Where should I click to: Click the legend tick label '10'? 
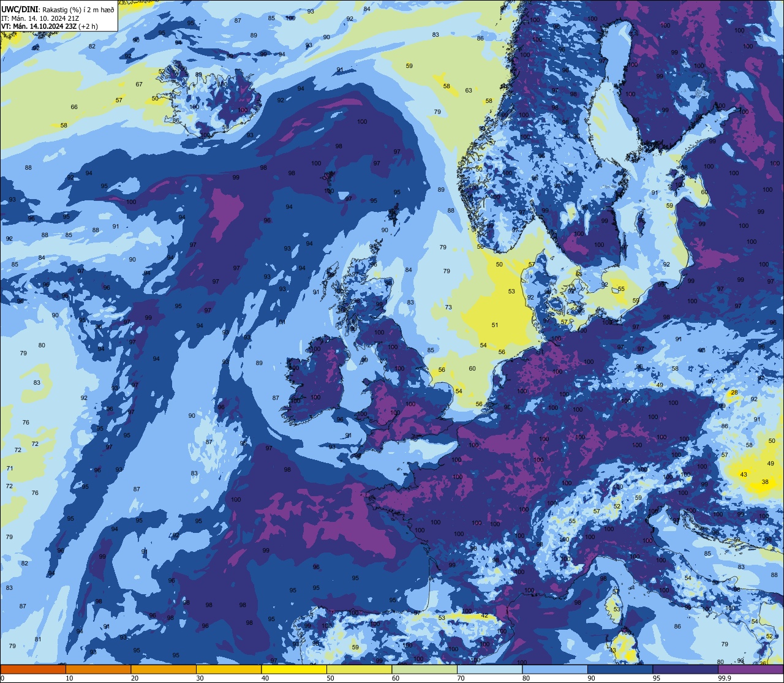click(x=69, y=678)
